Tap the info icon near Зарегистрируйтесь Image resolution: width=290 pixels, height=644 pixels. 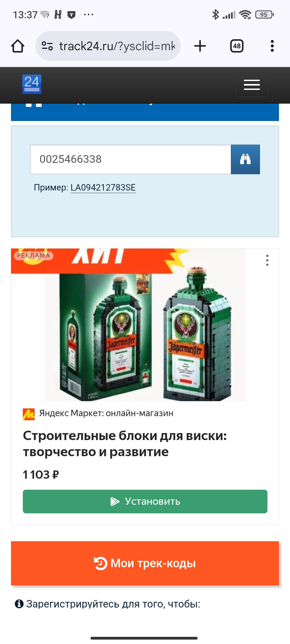click(19, 604)
